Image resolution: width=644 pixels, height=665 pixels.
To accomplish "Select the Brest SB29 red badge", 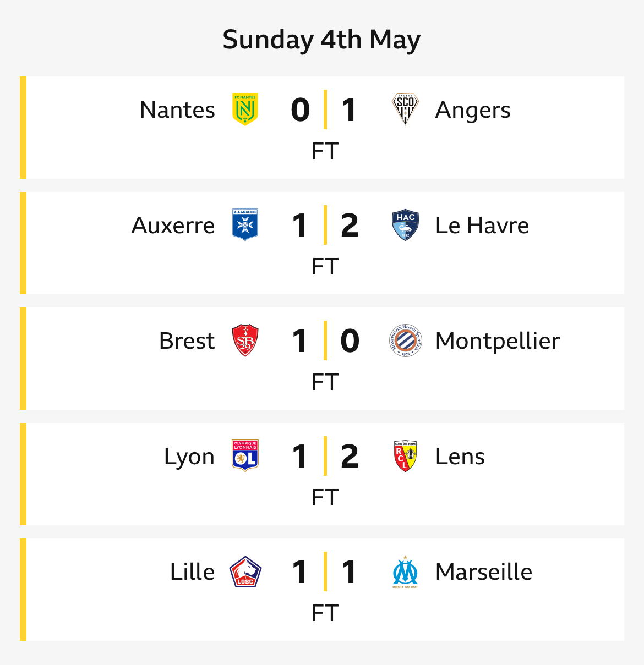I will 245,340.
